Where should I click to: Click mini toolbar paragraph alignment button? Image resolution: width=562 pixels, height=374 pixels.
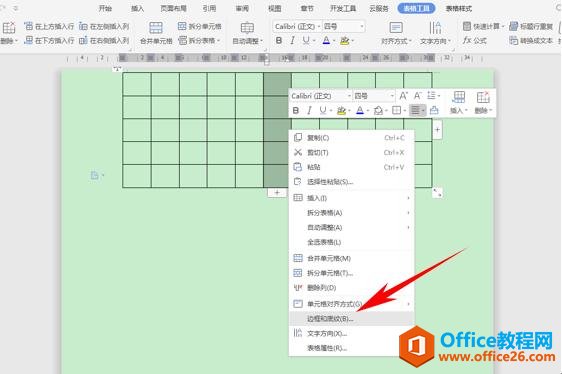[417, 110]
